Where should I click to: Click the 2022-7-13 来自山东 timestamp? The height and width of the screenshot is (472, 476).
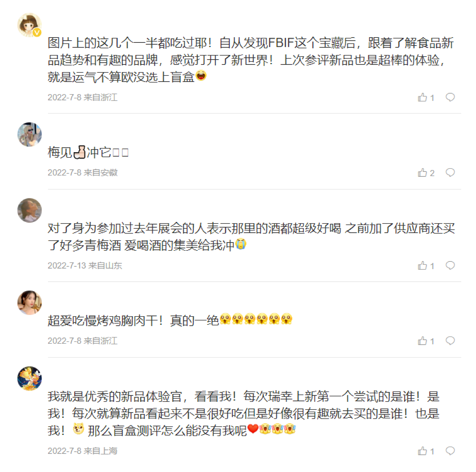click(85, 266)
